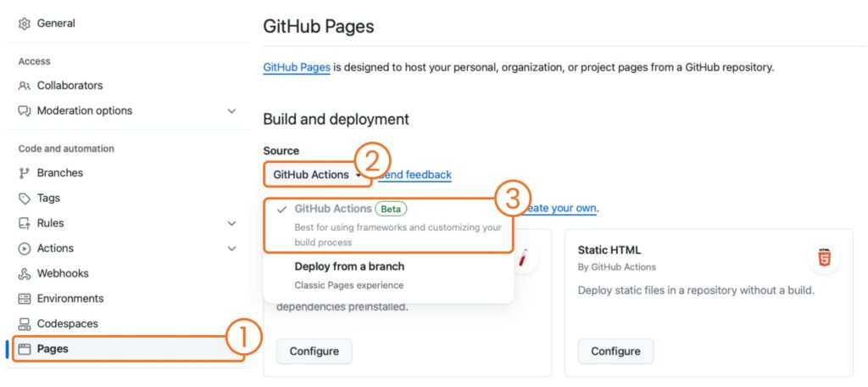This screenshot has height=387, width=868.
Task: Click the Collaborators people icon
Action: click(25, 86)
